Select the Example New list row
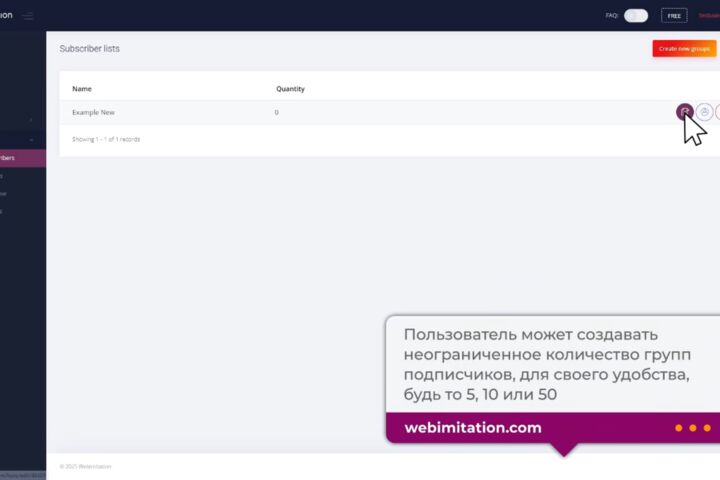 pyautogui.click(x=389, y=112)
